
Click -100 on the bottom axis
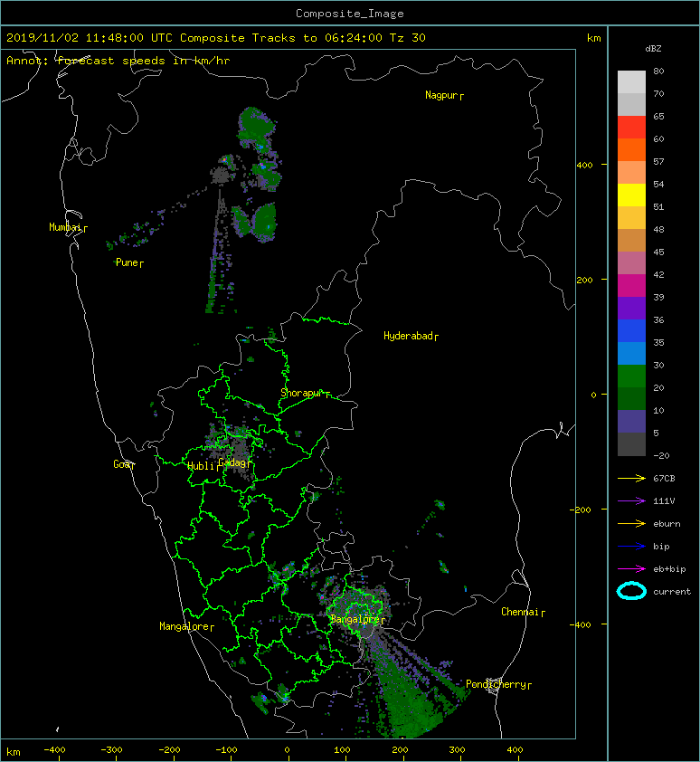click(x=226, y=750)
